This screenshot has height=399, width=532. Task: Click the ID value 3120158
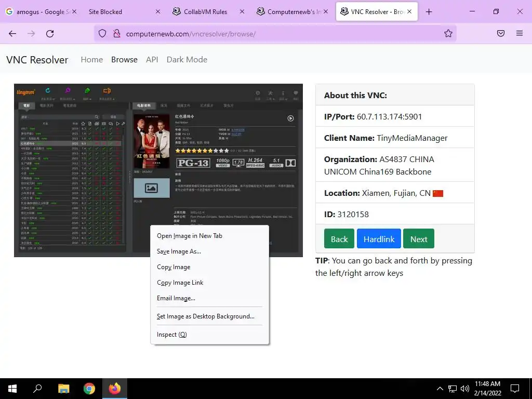coord(353,215)
